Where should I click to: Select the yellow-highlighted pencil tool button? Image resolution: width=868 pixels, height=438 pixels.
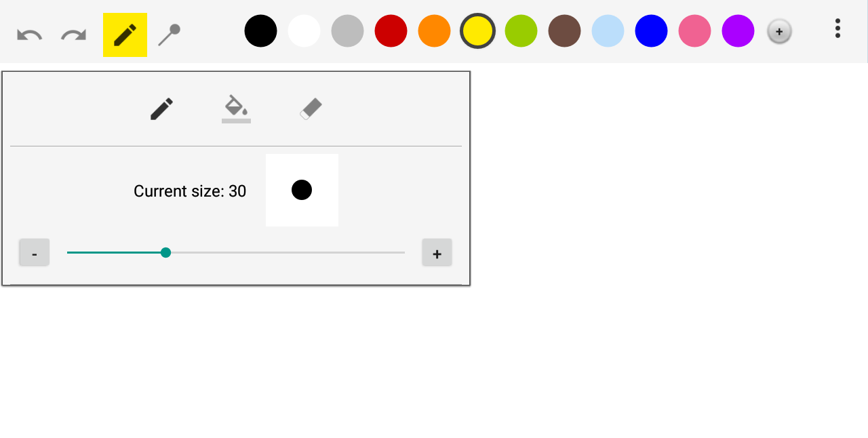click(125, 35)
